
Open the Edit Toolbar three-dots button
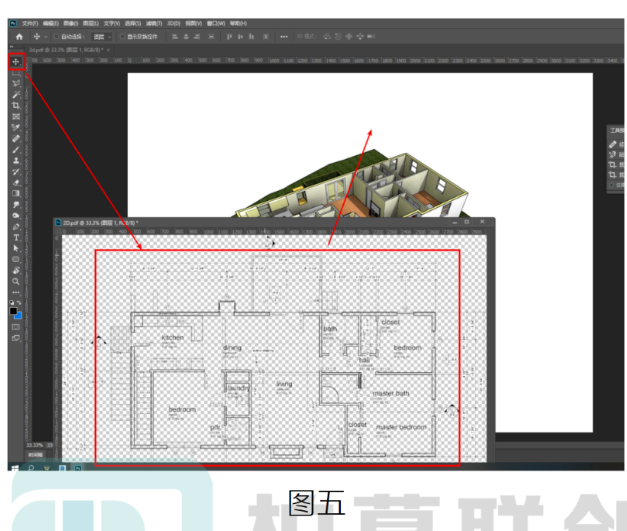[16, 292]
